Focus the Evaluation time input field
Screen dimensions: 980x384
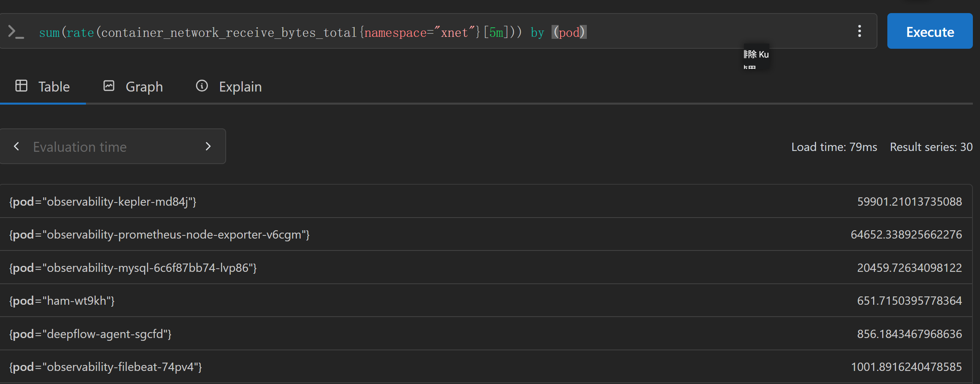point(113,147)
